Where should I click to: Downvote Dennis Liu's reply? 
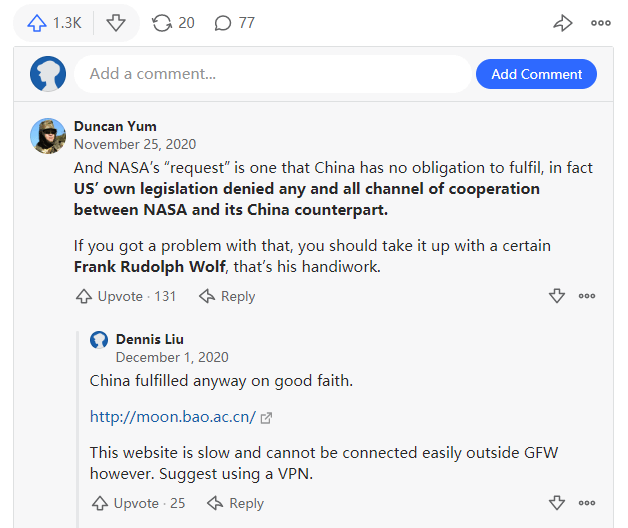[x=557, y=503]
